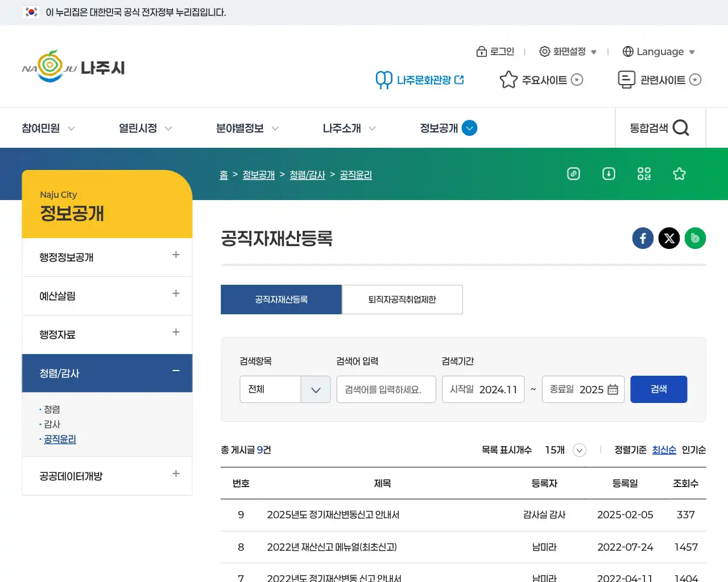Select 인기순 sort option
The width and height of the screenshot is (728, 582).
click(x=695, y=450)
